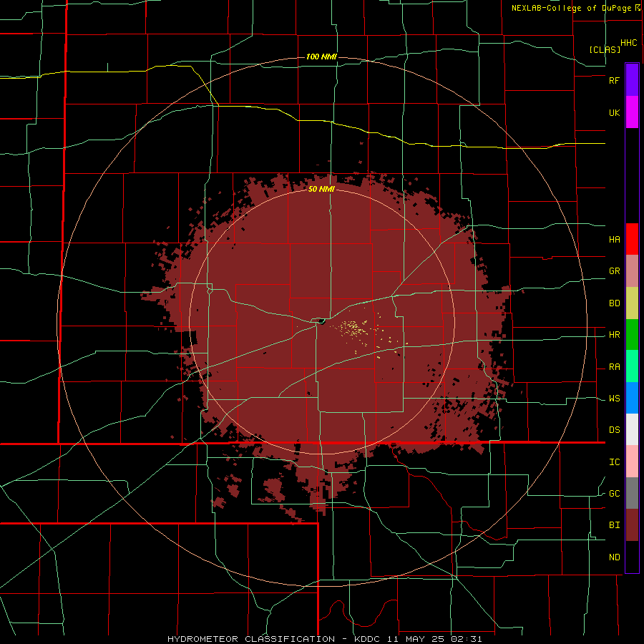Click the red HA legend swatch
The width and height of the screenshot is (644, 644).
coord(632,239)
